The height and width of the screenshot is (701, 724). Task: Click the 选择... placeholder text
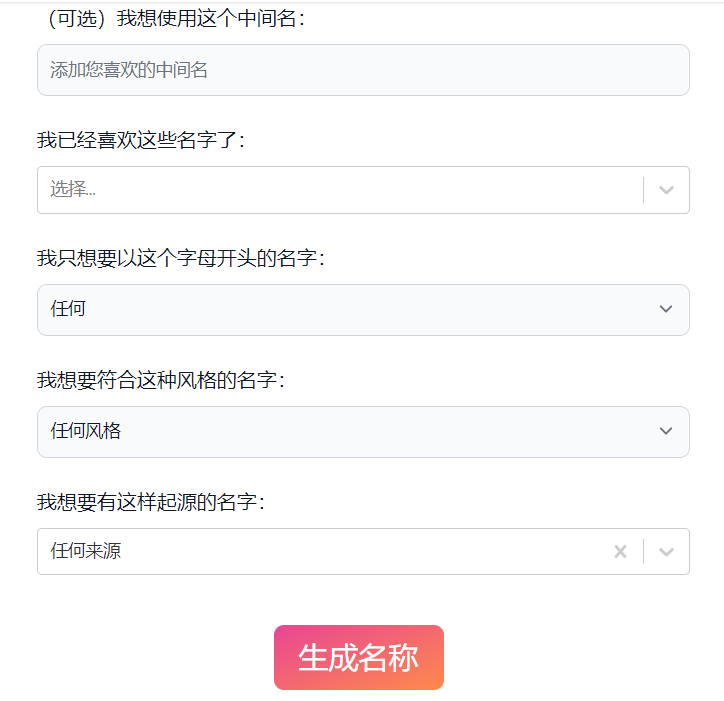point(73,190)
